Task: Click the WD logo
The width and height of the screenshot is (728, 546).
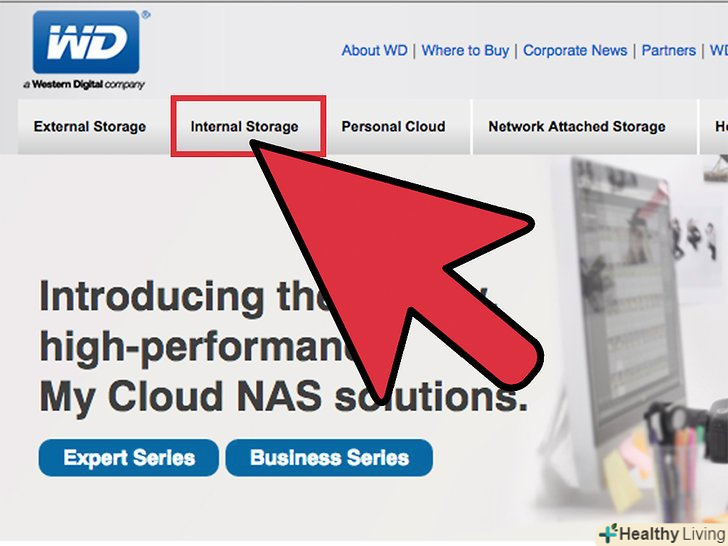Action: (86, 42)
